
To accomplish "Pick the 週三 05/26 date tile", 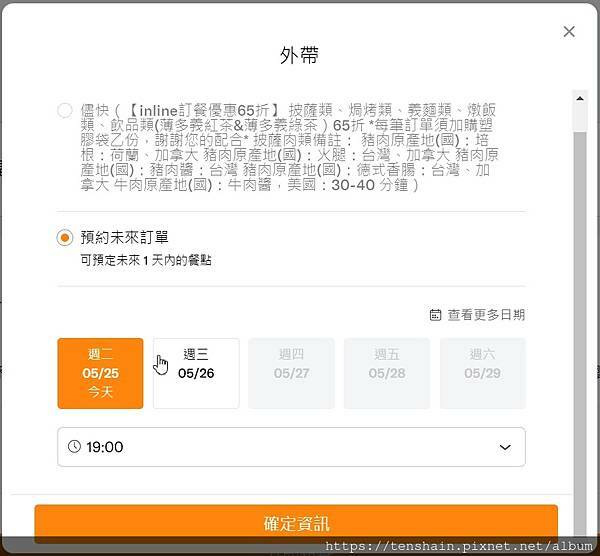I will pyautogui.click(x=196, y=373).
